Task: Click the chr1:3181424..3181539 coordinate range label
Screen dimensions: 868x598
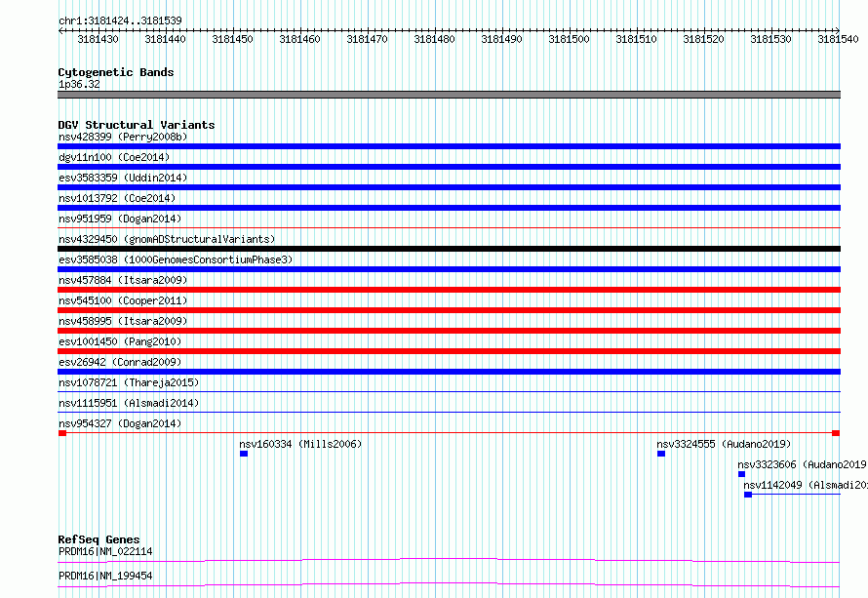Action: [120, 20]
